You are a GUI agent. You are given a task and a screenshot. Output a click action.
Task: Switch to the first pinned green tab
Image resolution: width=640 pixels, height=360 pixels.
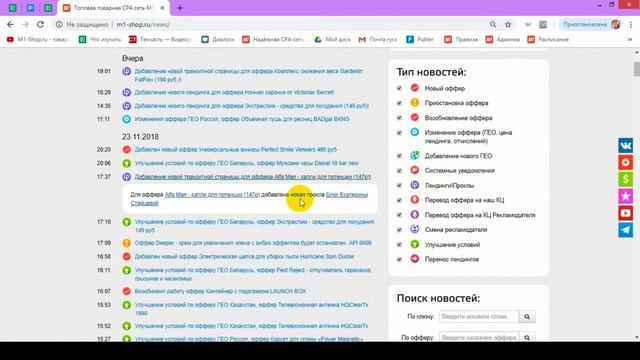[x=13, y=8]
